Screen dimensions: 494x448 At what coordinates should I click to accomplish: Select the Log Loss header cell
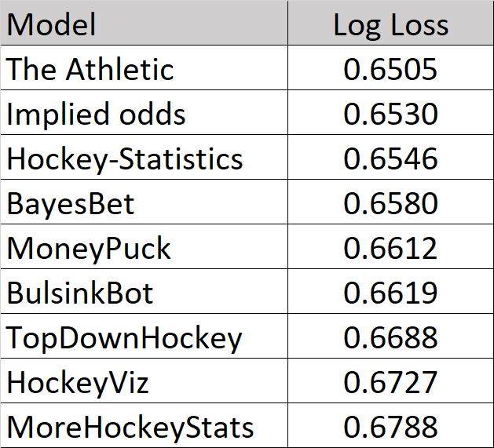(x=390, y=24)
